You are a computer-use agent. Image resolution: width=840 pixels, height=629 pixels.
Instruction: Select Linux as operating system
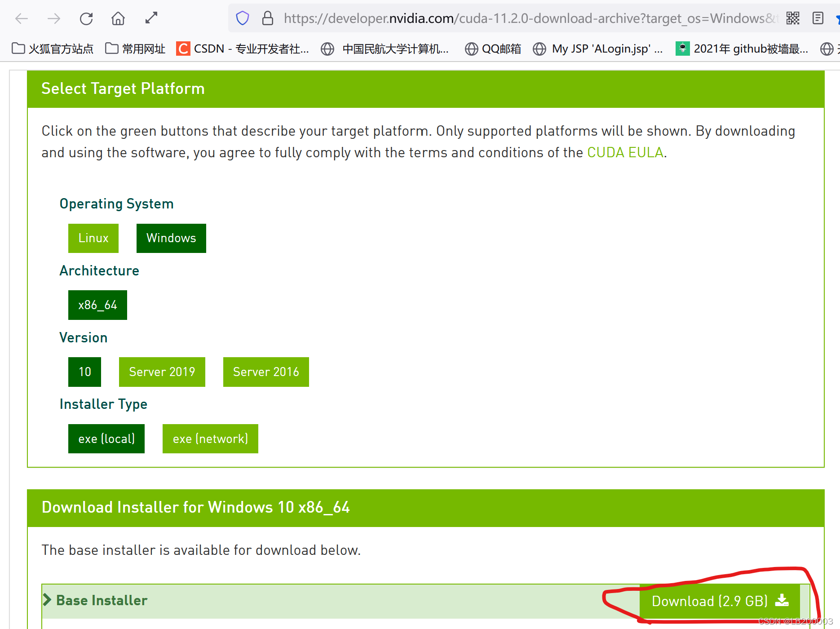(x=93, y=238)
